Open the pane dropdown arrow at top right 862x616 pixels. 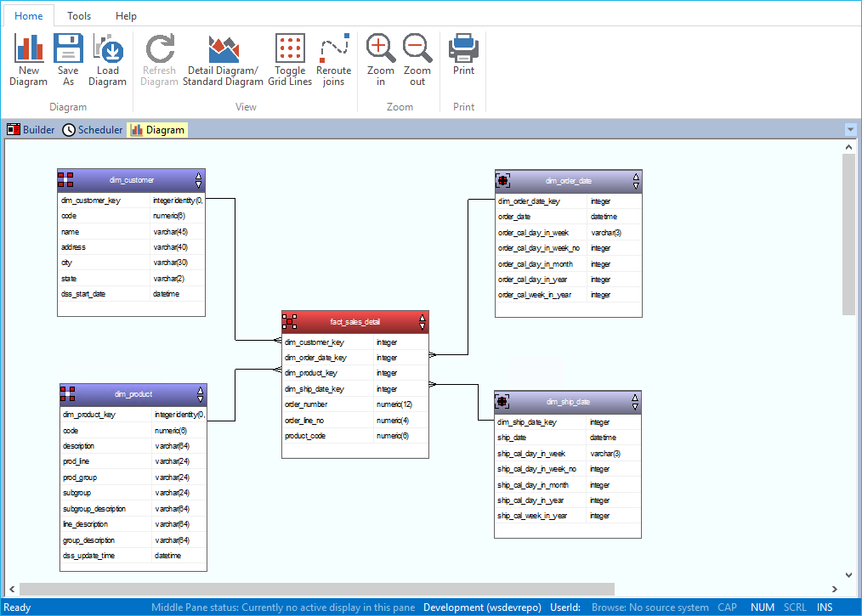pyautogui.click(x=850, y=130)
